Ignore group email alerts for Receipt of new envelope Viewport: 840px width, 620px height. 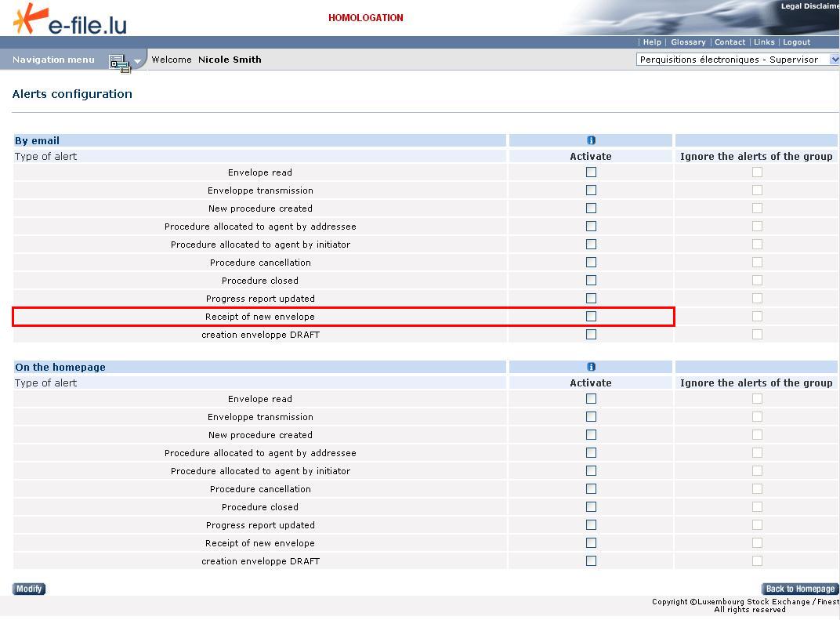(757, 316)
